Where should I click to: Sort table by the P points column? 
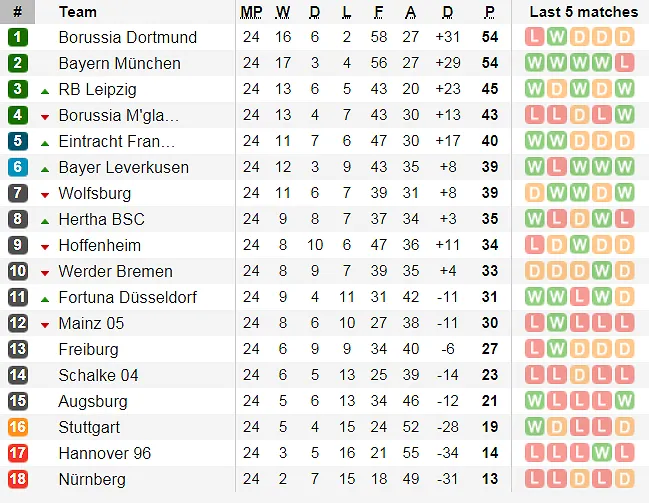(489, 12)
